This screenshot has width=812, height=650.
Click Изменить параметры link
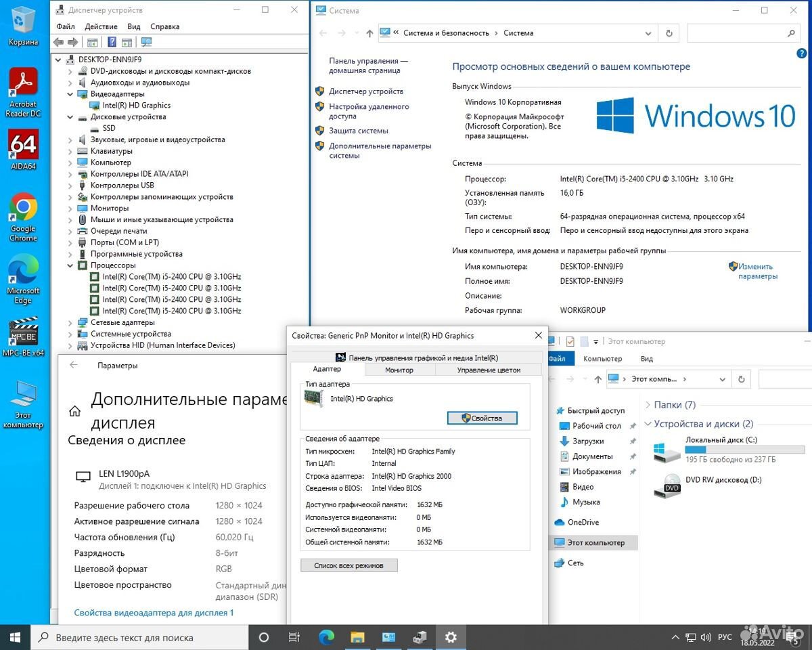pyautogui.click(x=758, y=272)
